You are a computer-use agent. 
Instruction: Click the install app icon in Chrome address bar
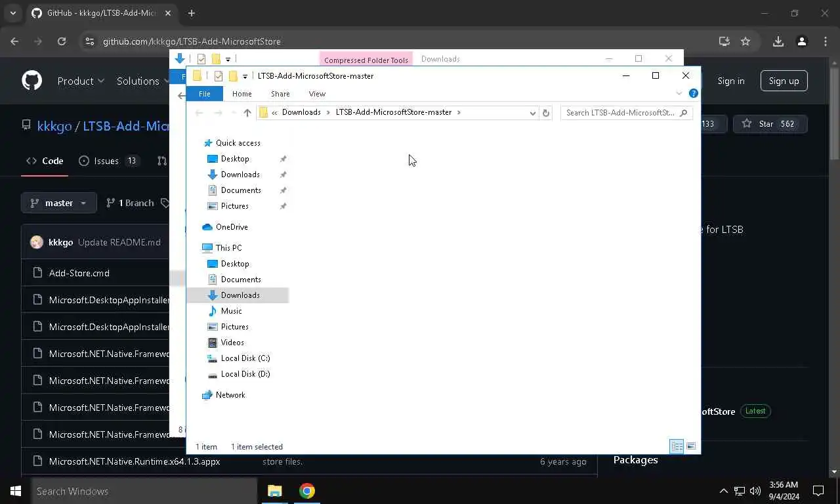pos(724,41)
